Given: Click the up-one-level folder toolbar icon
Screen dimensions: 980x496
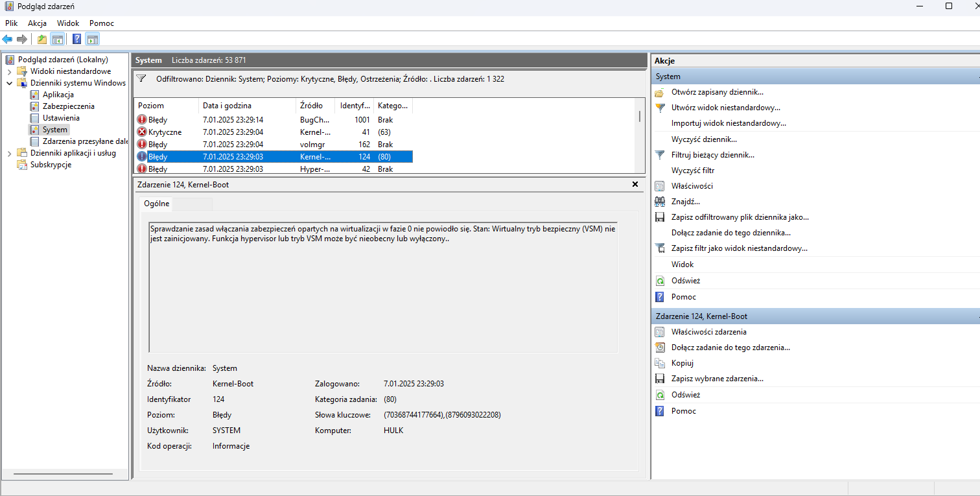Looking at the screenshot, I should tap(42, 39).
